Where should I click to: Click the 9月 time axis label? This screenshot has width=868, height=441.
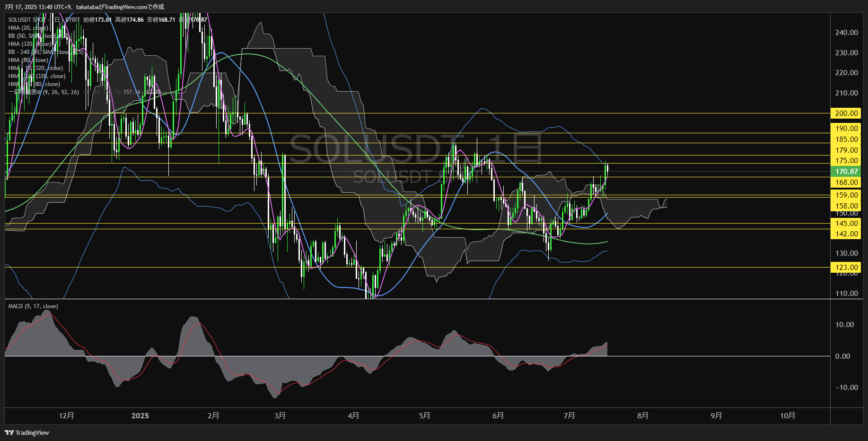[x=716, y=416]
